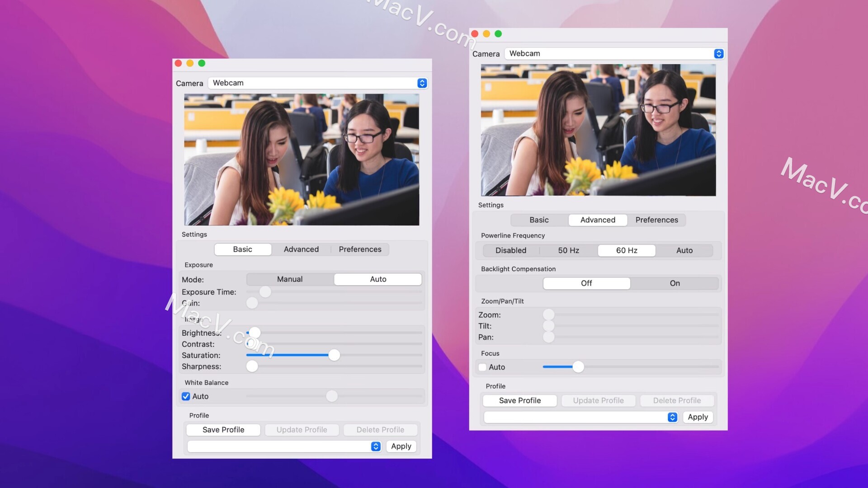Click Save Profile button
868x488 pixels.
224,429
